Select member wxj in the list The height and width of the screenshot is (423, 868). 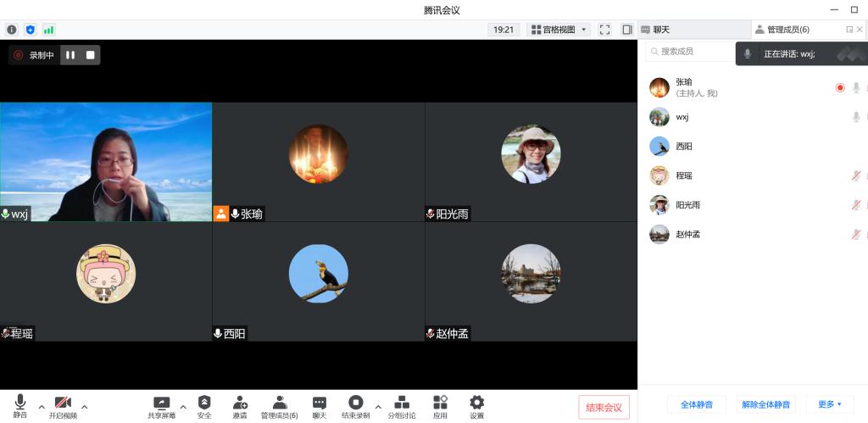click(753, 117)
